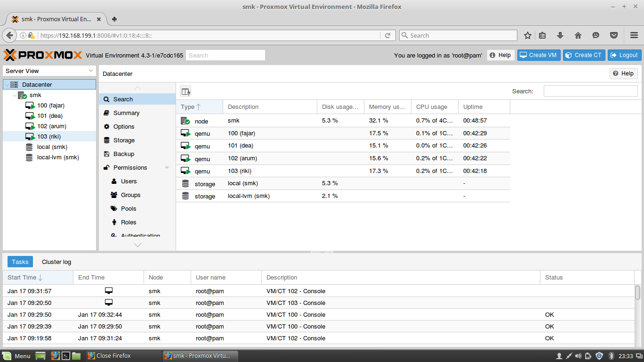
Task: Open the Datacenter Summary view
Action: pos(137,113)
